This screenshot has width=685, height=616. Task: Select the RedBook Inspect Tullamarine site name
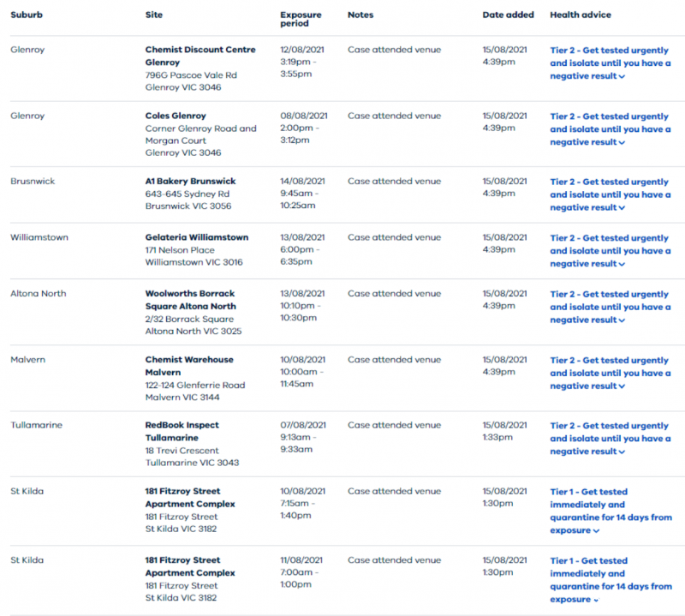click(182, 432)
